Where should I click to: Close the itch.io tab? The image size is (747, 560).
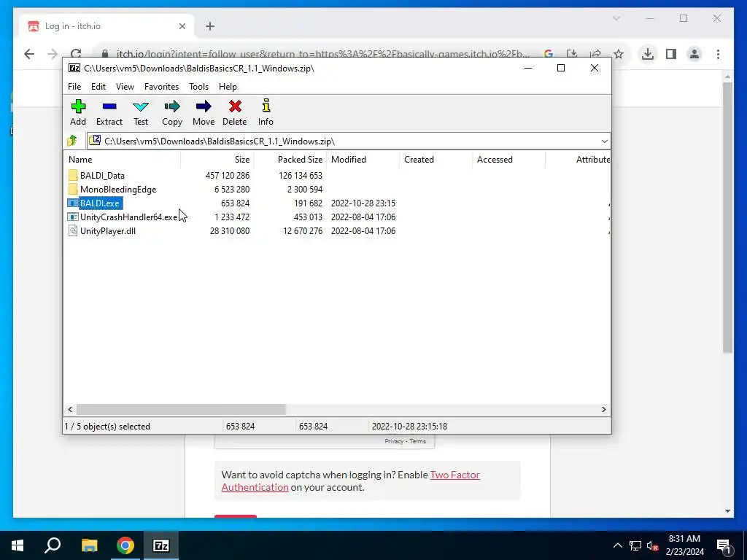point(182,26)
